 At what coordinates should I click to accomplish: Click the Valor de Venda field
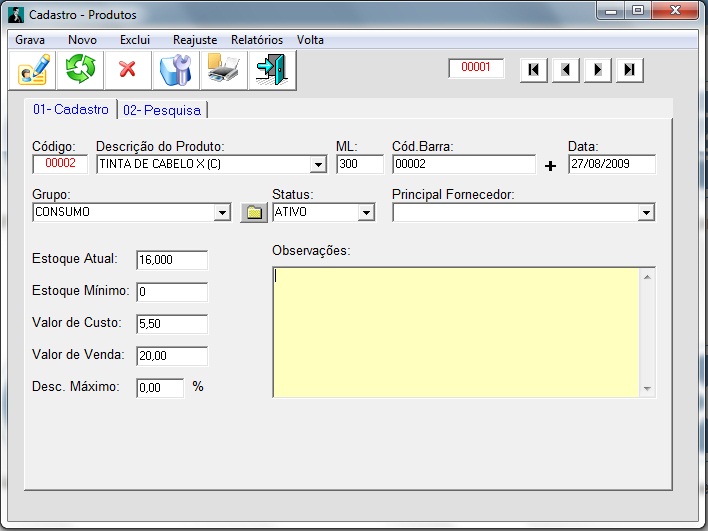click(171, 355)
